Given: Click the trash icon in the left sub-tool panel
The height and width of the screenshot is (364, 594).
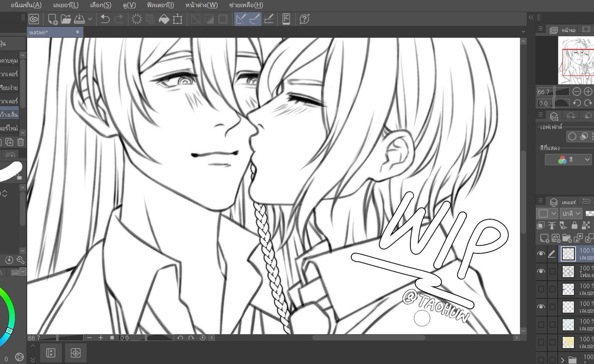Looking at the screenshot, I should pos(20,142).
